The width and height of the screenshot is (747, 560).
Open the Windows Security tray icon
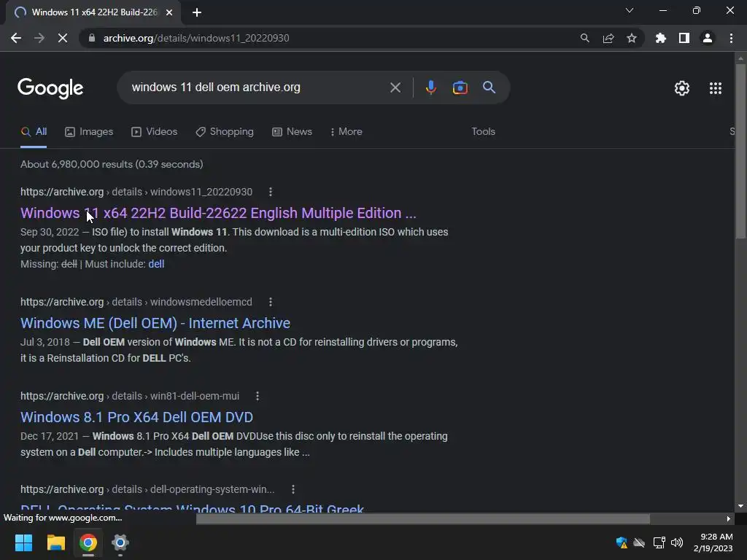(x=622, y=542)
